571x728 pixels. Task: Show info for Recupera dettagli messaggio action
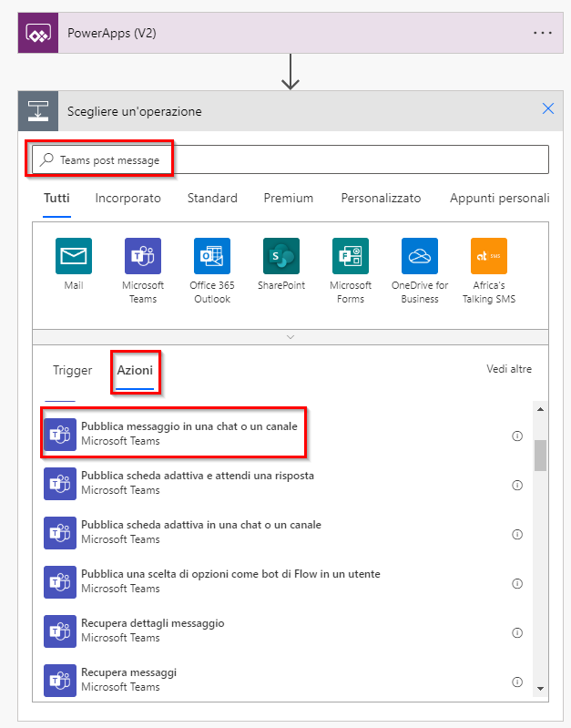click(517, 633)
